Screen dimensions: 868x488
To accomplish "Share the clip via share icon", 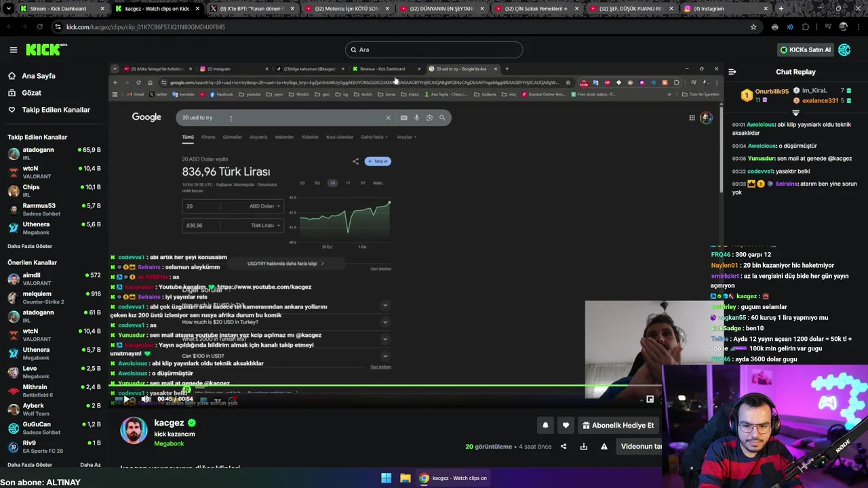I will 563,447.
